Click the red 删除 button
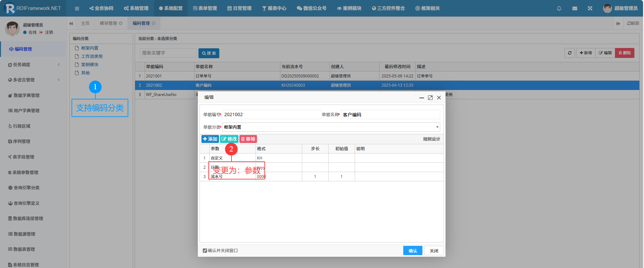This screenshot has height=268, width=644. point(625,53)
